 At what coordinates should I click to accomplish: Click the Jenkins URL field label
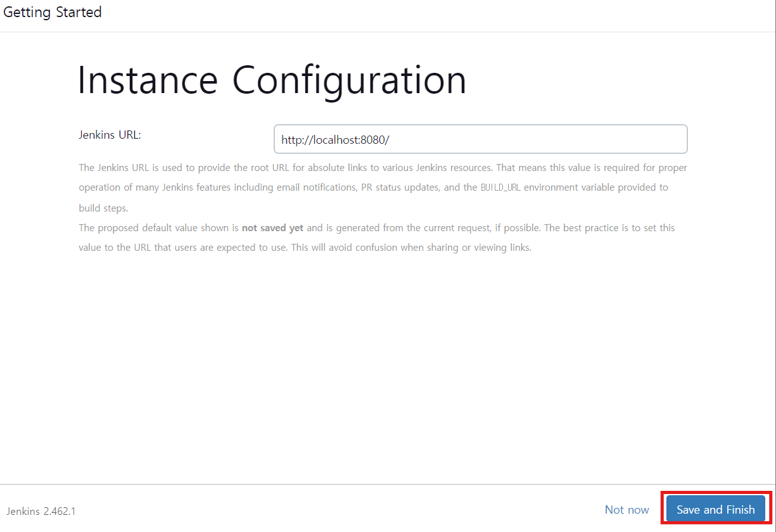click(110, 135)
